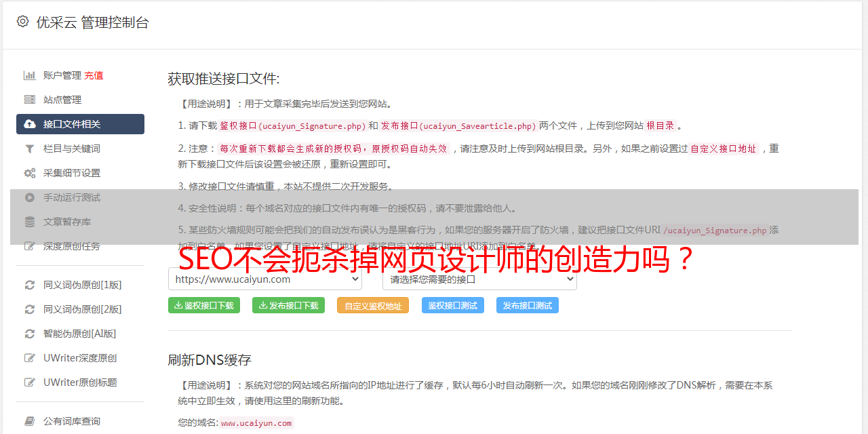Open the 账户管理 bar-chart icon
The height and width of the screenshot is (434, 868).
pos(30,75)
